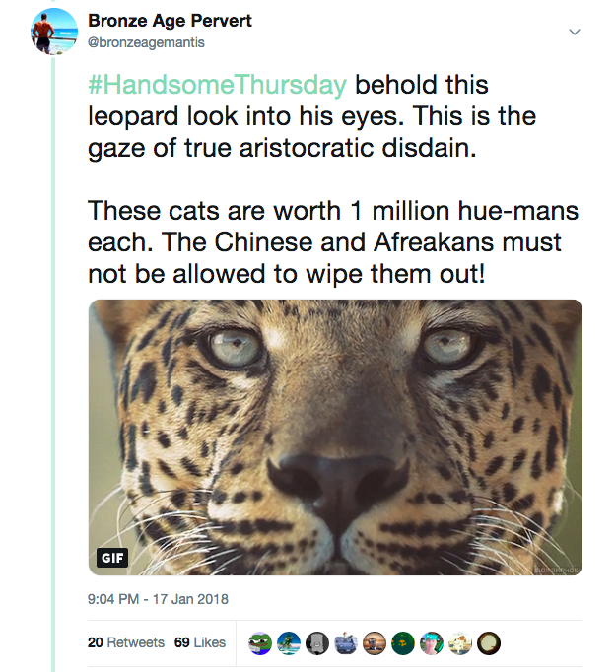View the 69 Likes list

pyautogui.click(x=200, y=642)
